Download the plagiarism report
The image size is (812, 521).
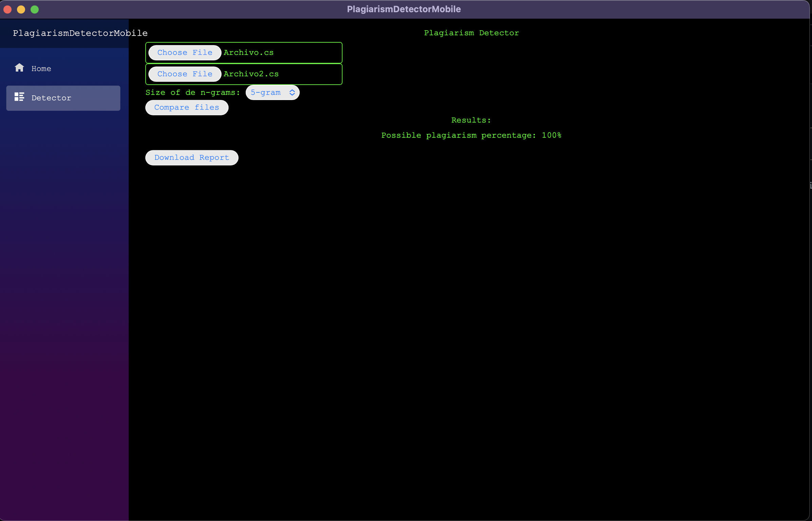191,157
